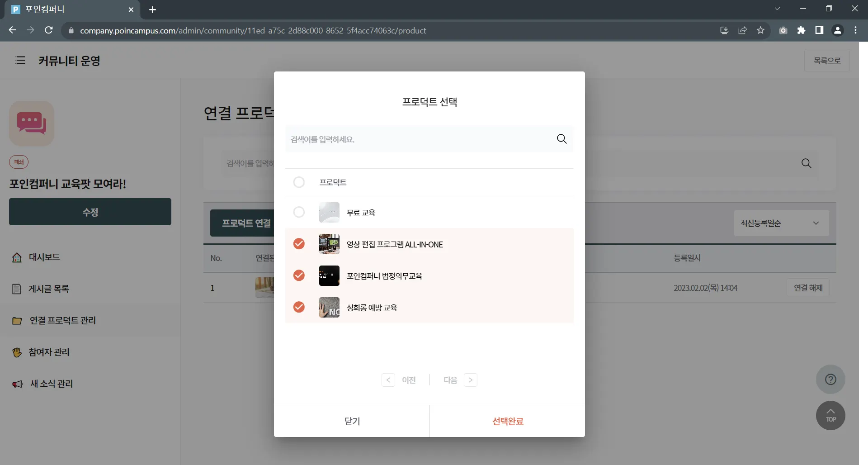The width and height of the screenshot is (868, 465).
Task: Click the 무료 교육 thumbnail
Action: (329, 212)
